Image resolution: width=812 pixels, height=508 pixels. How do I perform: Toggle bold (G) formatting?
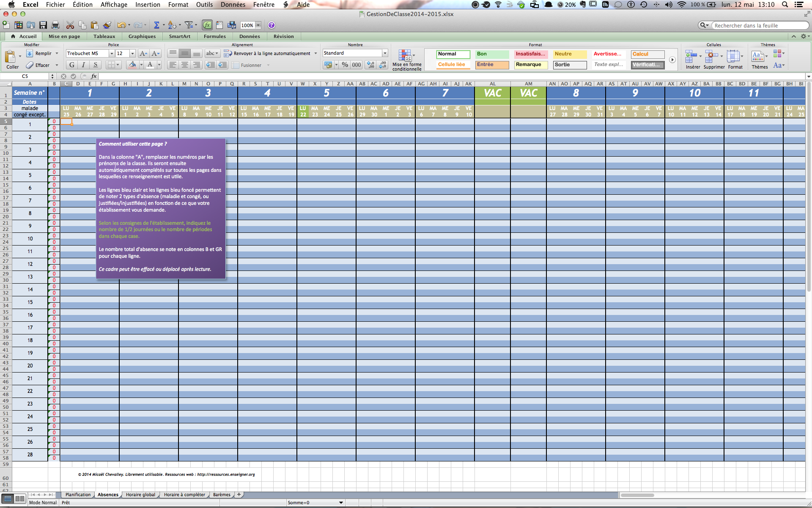[x=72, y=65]
